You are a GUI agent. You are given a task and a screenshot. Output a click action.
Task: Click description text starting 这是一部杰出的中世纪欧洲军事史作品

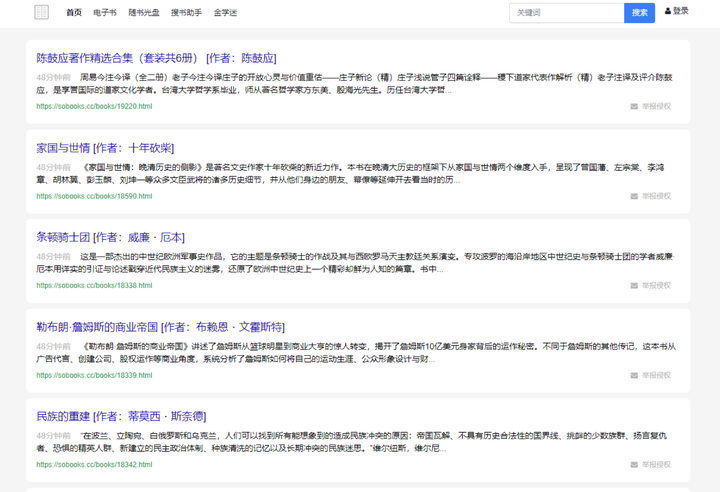coord(354,263)
